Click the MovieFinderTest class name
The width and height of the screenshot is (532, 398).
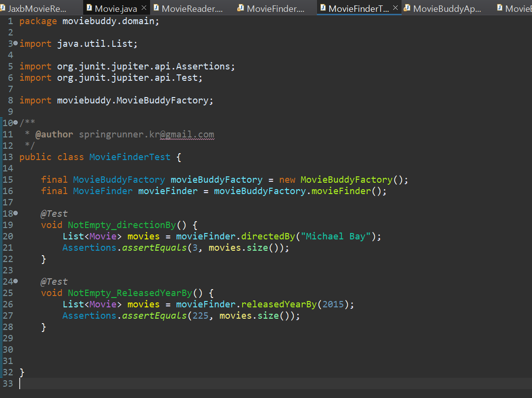(x=129, y=157)
